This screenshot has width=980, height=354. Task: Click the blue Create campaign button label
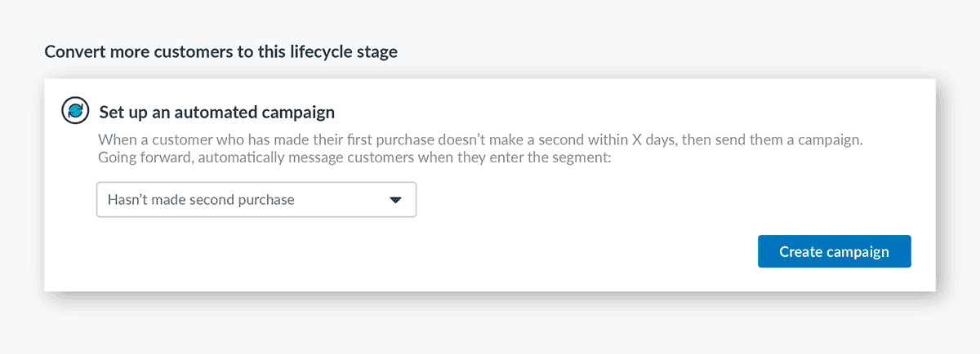point(834,251)
